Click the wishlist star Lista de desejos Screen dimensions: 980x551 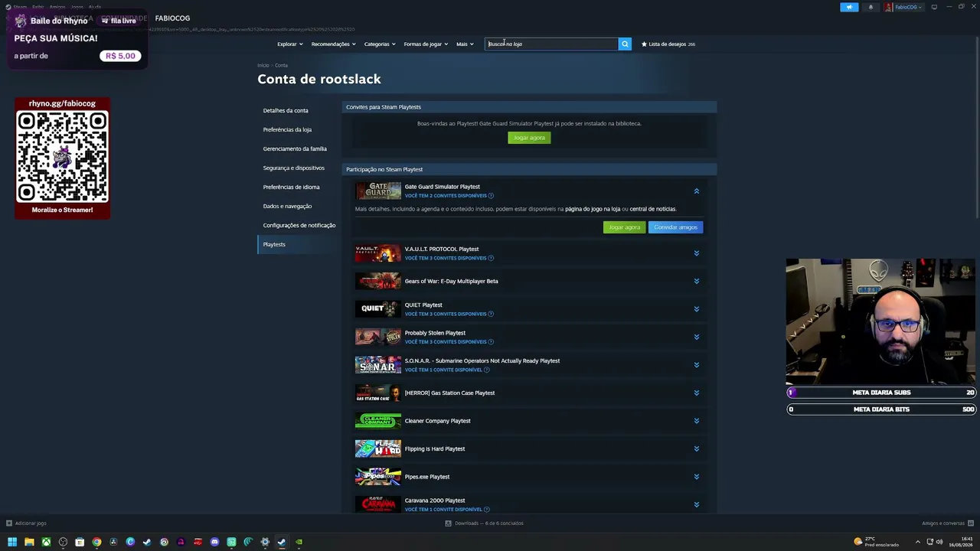(668, 44)
